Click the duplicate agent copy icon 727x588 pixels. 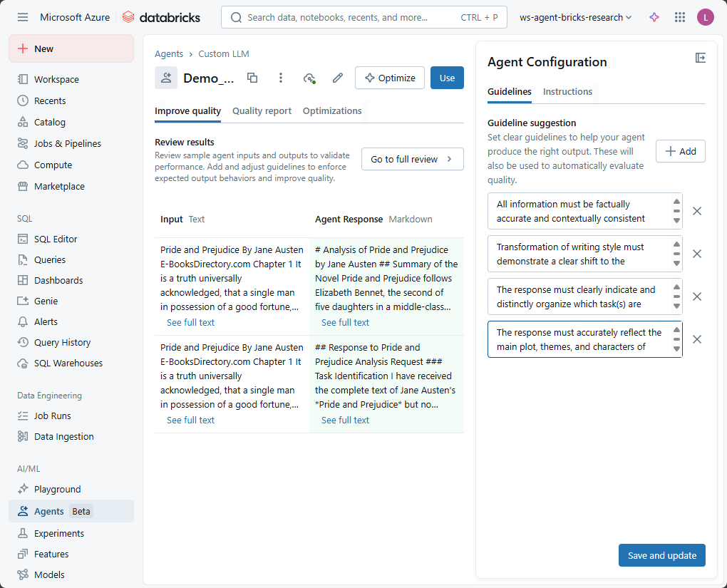(x=252, y=78)
